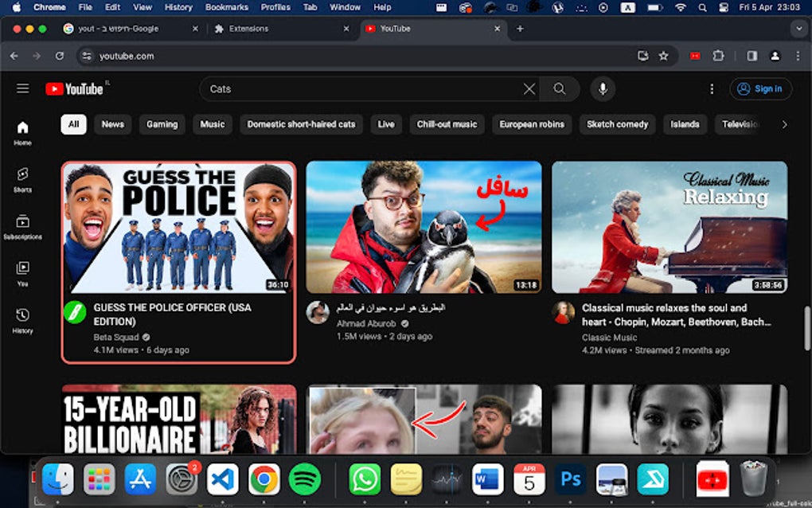This screenshot has height=508, width=812.
Task: Select the European robins chip
Action: tap(532, 124)
